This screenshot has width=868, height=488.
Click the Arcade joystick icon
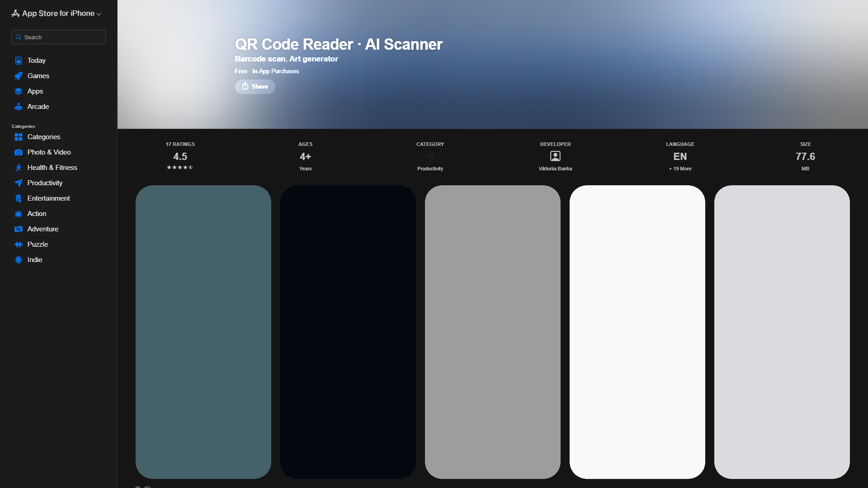tap(19, 107)
